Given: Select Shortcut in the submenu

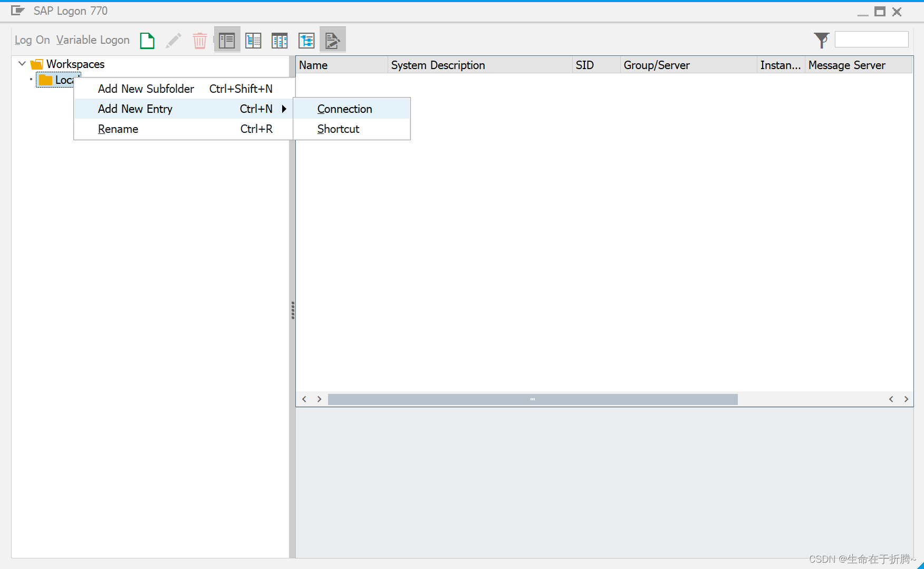Looking at the screenshot, I should (x=352, y=129).
